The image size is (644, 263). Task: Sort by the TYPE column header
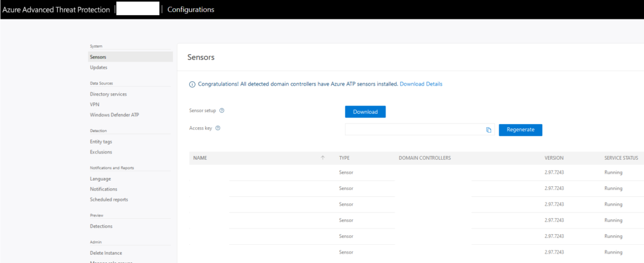344,158
